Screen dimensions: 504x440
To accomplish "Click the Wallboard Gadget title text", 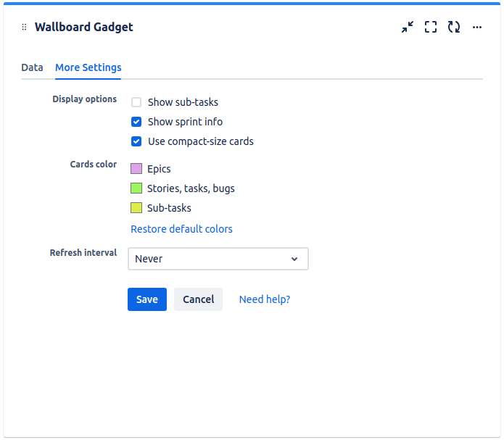I will click(83, 28).
